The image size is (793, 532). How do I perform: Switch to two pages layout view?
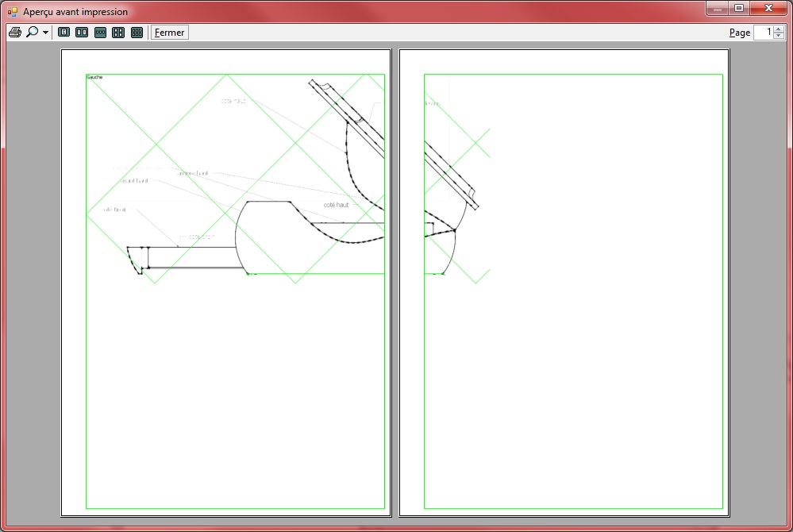coord(82,33)
